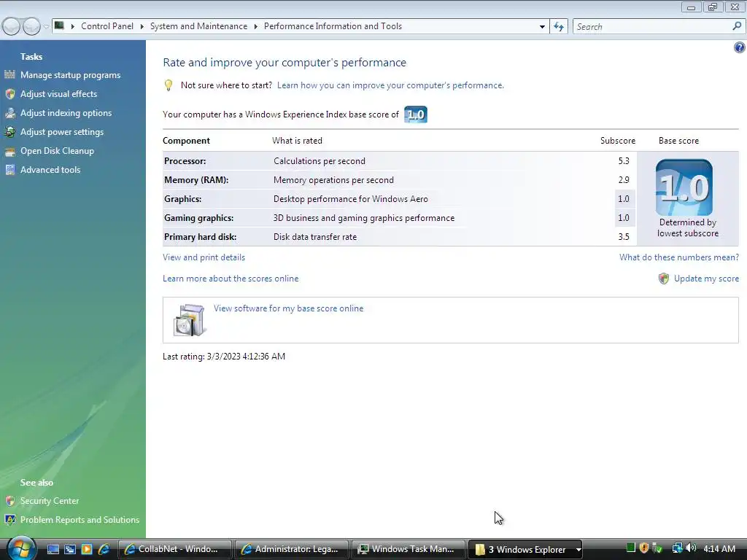The width and height of the screenshot is (747, 560).
Task: Click the volume speaker tray icon
Action: [691, 548]
